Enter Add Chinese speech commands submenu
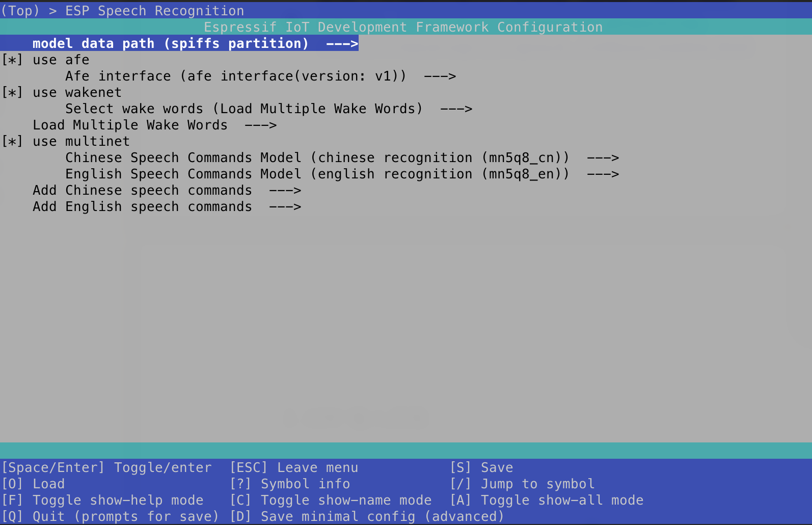Viewport: 812px width, 525px height. [x=167, y=190]
